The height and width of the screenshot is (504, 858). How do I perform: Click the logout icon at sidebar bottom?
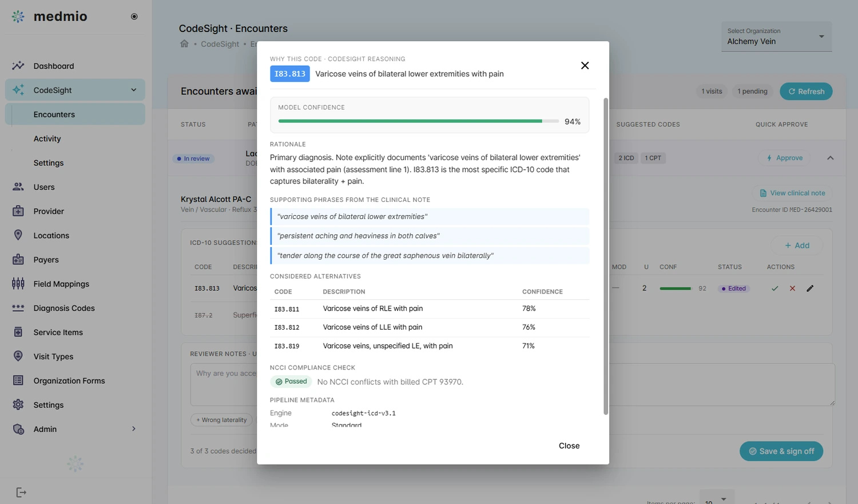(x=21, y=493)
